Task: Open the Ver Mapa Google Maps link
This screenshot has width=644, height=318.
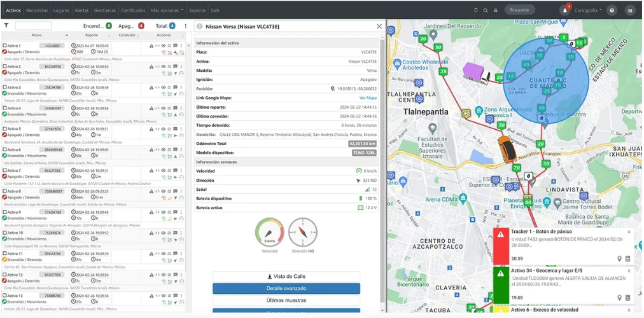Action: (x=368, y=98)
